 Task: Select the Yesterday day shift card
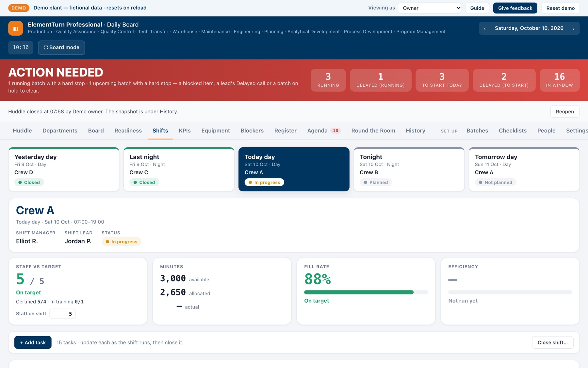tap(64, 169)
